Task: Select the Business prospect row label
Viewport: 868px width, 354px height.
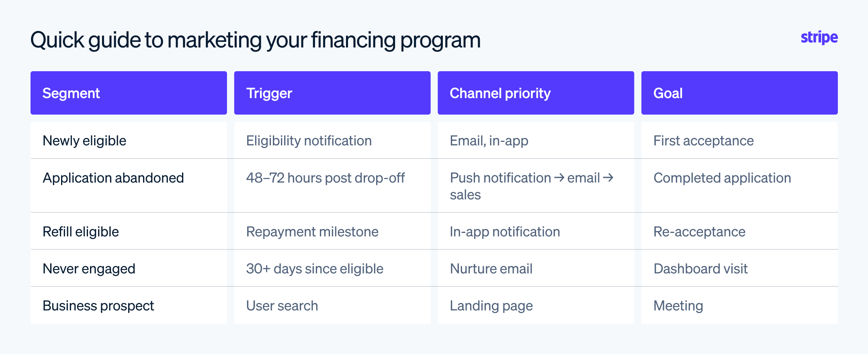Action: (x=98, y=306)
